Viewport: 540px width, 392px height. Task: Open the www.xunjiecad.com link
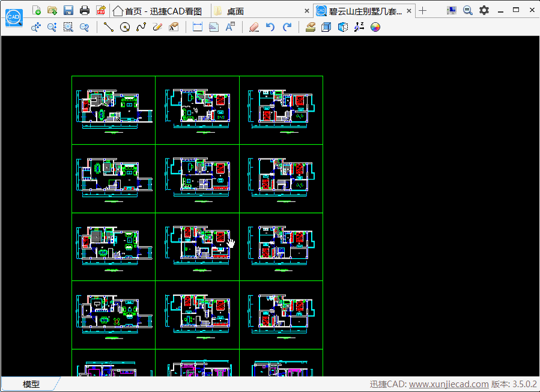click(449, 384)
